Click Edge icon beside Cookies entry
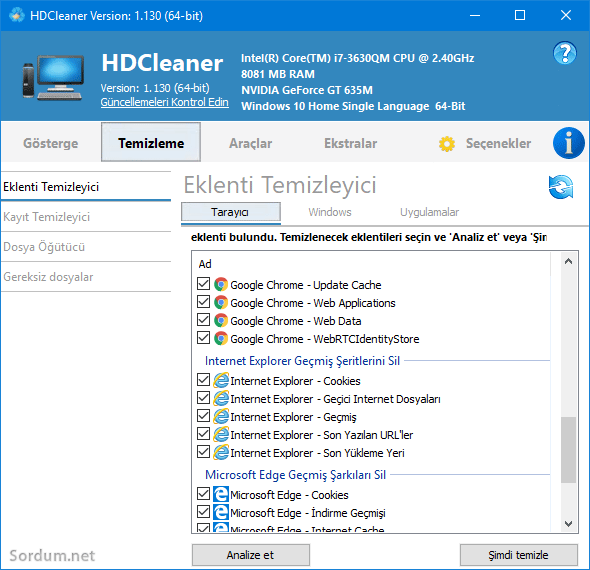Viewport: 590px width, 570px height. [x=221, y=494]
